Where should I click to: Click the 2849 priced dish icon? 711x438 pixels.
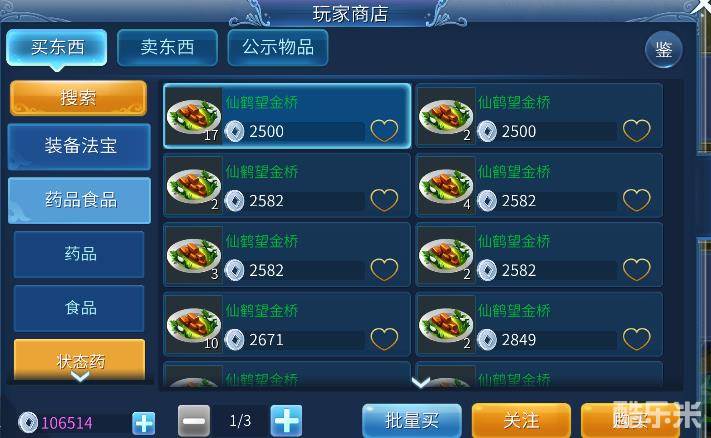pos(446,324)
